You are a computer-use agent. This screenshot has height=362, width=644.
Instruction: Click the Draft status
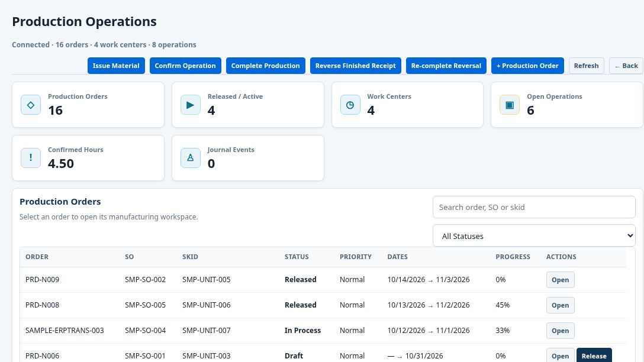pyautogui.click(x=294, y=356)
